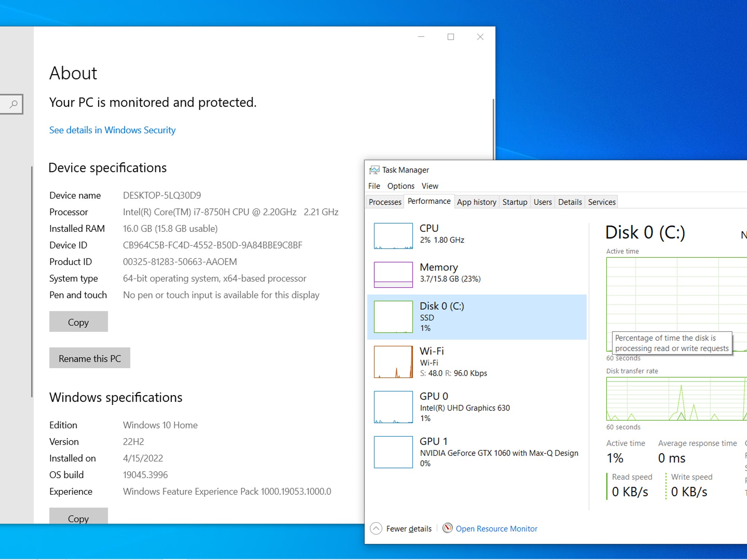Viewport: 747px width, 560px height.
Task: Switch to the App history tab
Action: (x=476, y=202)
